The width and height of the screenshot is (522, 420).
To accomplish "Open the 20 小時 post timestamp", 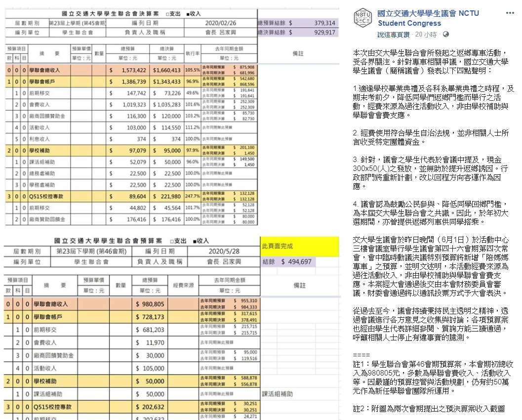I will tap(426, 35).
